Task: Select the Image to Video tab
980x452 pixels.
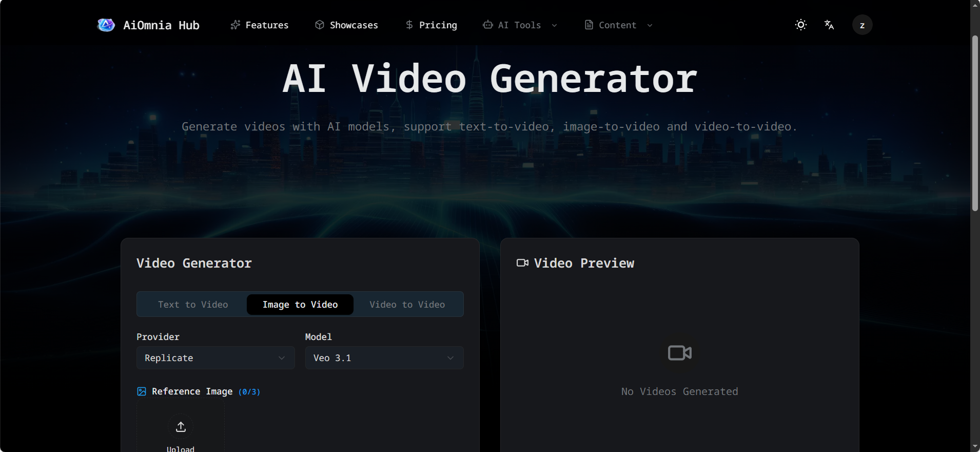Action: coord(300,305)
